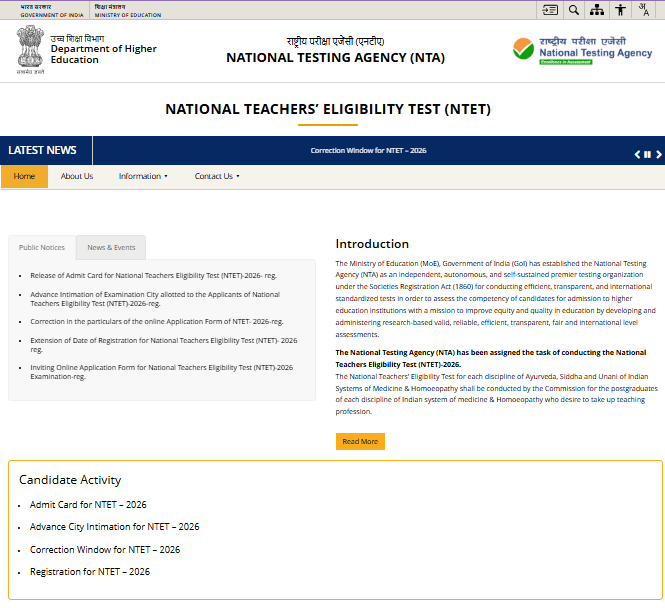
Task: Click the LATEST NEWS label
Action: [x=42, y=150]
